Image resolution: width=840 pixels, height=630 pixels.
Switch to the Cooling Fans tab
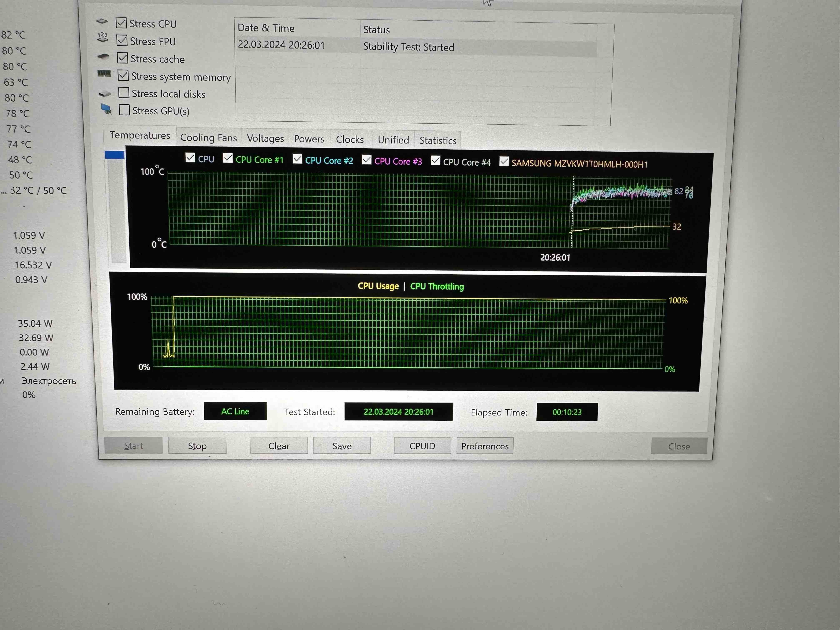(209, 138)
